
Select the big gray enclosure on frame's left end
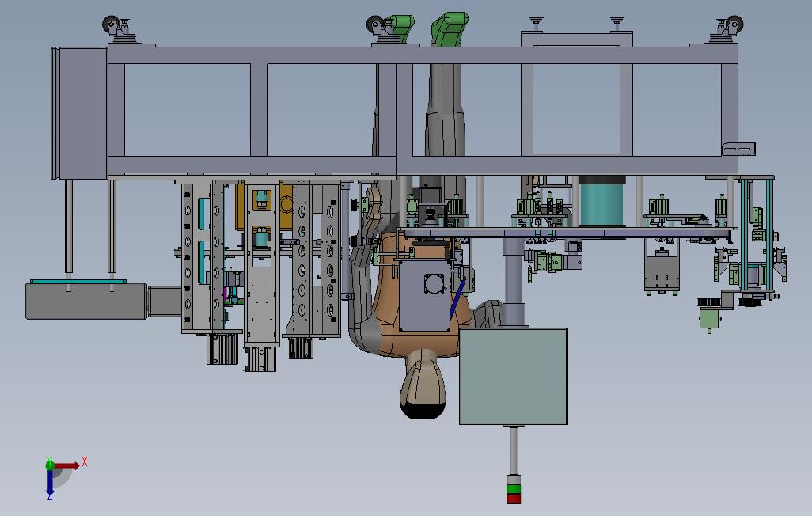click(80, 113)
